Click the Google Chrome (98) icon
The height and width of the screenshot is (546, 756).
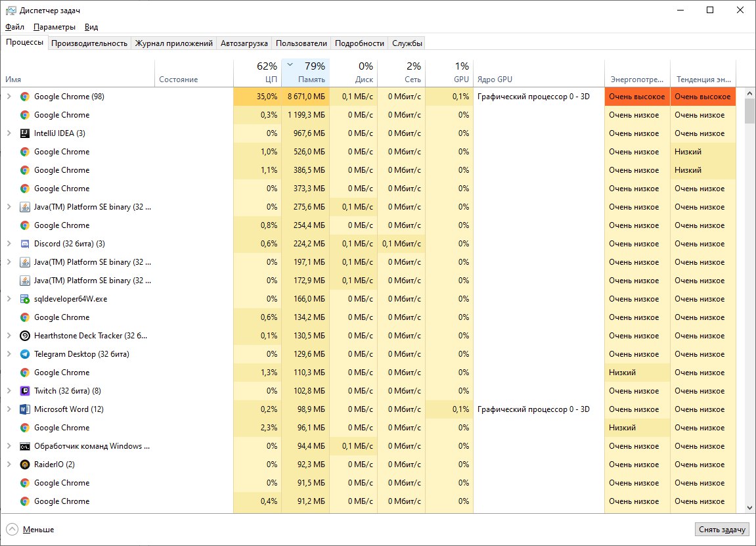pyautogui.click(x=24, y=97)
